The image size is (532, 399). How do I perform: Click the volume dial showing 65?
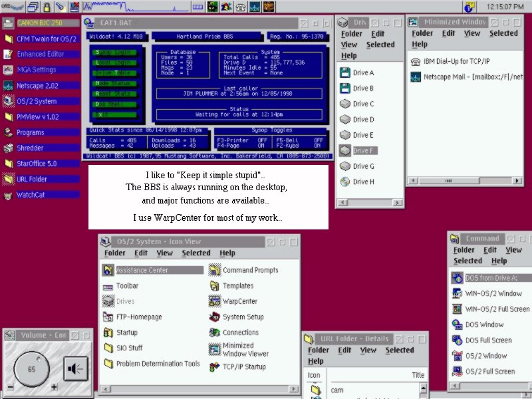pyautogui.click(x=31, y=369)
